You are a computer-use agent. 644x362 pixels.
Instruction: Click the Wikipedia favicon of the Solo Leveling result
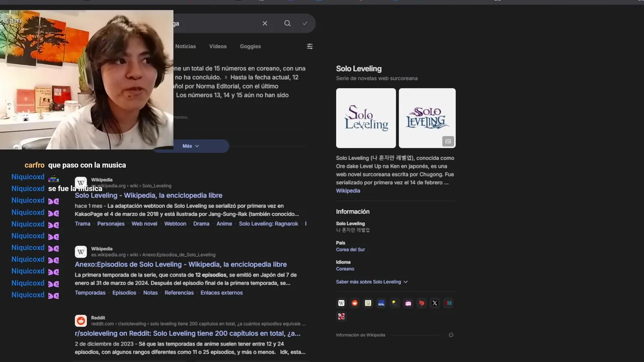coord(81,183)
